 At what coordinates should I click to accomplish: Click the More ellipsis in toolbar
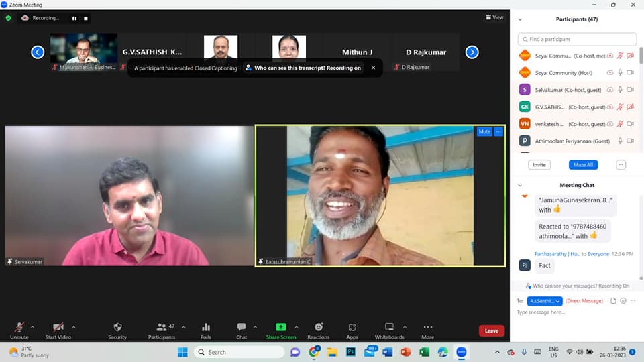(x=427, y=327)
